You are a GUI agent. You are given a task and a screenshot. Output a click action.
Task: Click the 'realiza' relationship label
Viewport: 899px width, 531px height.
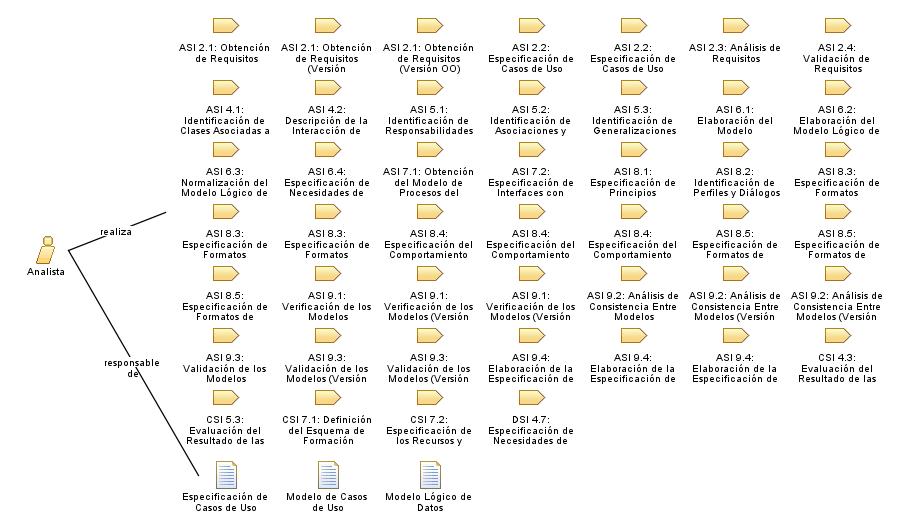[x=115, y=231]
